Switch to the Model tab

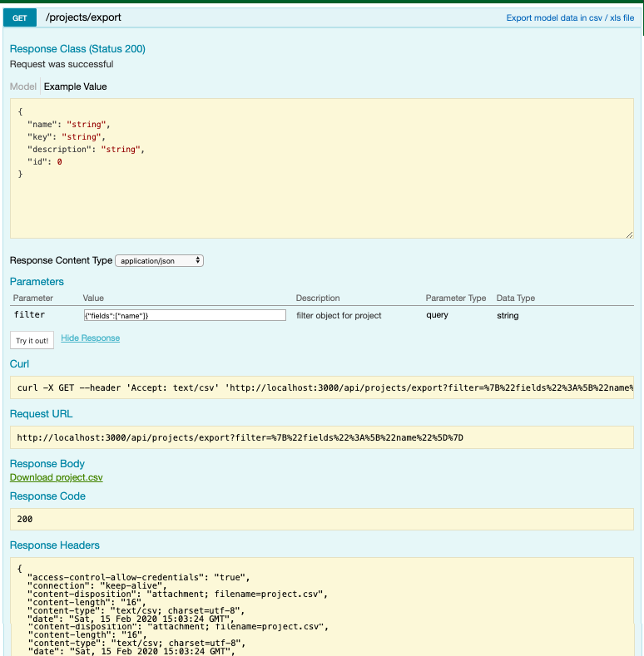click(x=23, y=86)
